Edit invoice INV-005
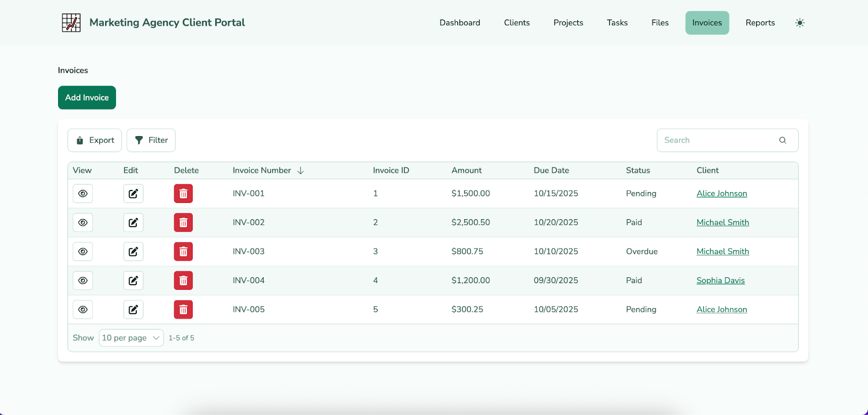Screen dimensions: 868x415 (x=133, y=310)
